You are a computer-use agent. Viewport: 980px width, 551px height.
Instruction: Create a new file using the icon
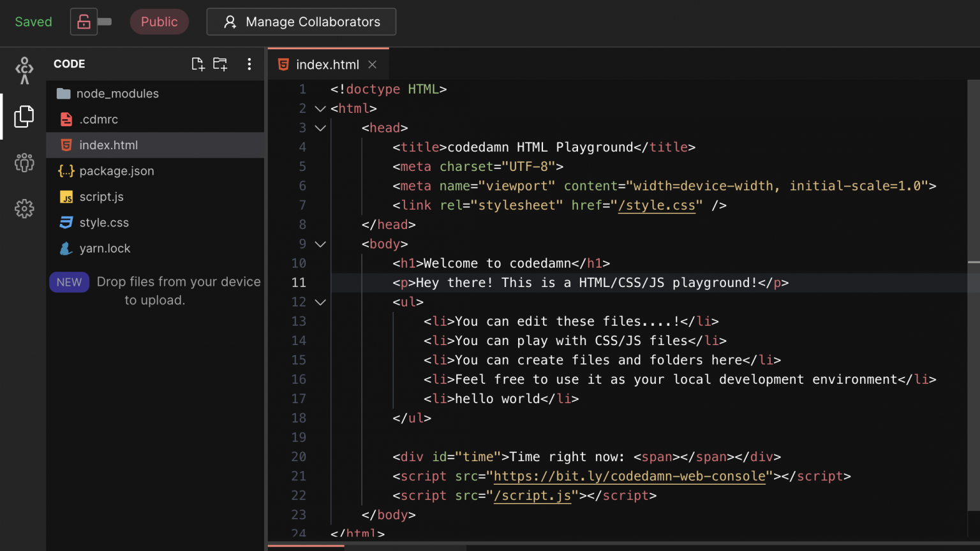197,64
